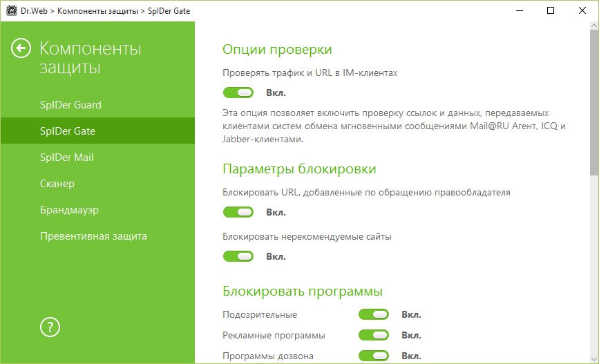Toggle blocking of Подозрительные programs
599x364 pixels.
coord(374,314)
